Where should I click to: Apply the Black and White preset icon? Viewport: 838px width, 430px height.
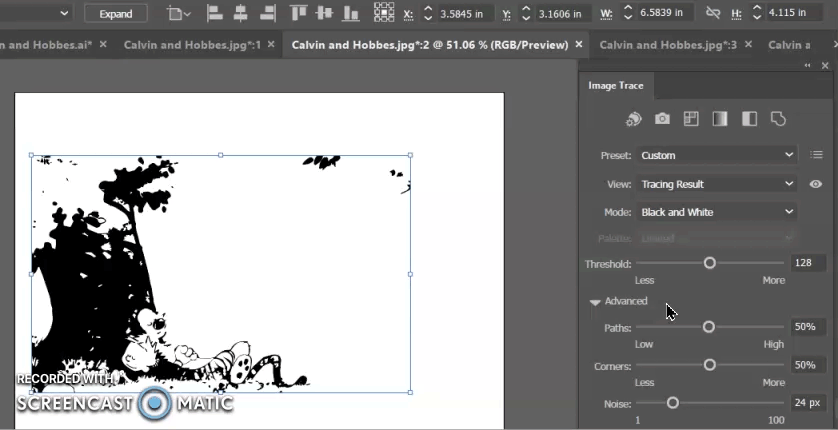tap(749, 119)
